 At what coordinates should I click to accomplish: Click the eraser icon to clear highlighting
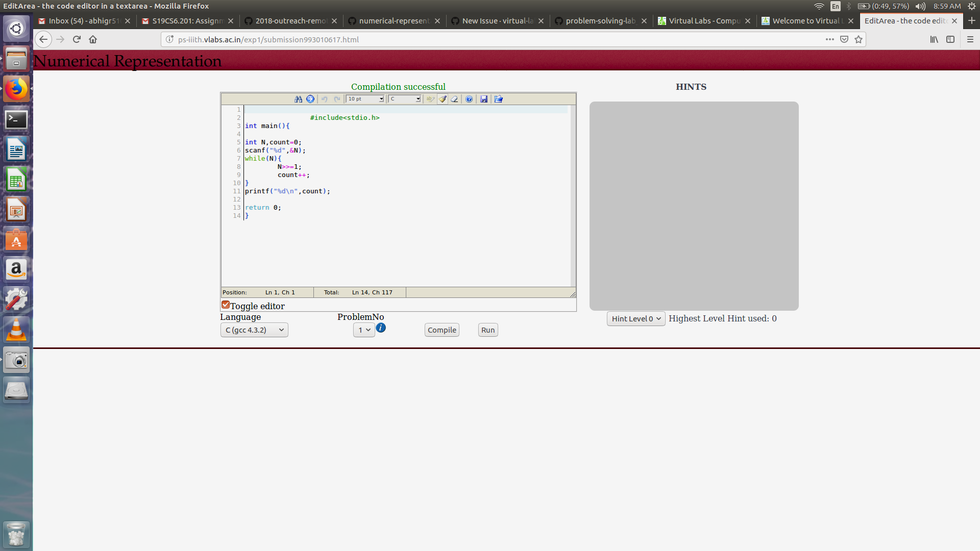(x=454, y=99)
